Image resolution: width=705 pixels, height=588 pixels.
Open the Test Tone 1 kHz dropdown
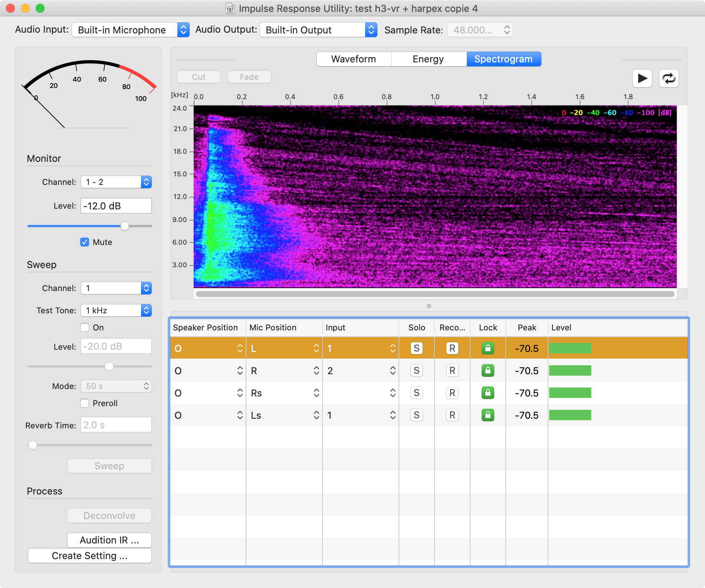(116, 310)
